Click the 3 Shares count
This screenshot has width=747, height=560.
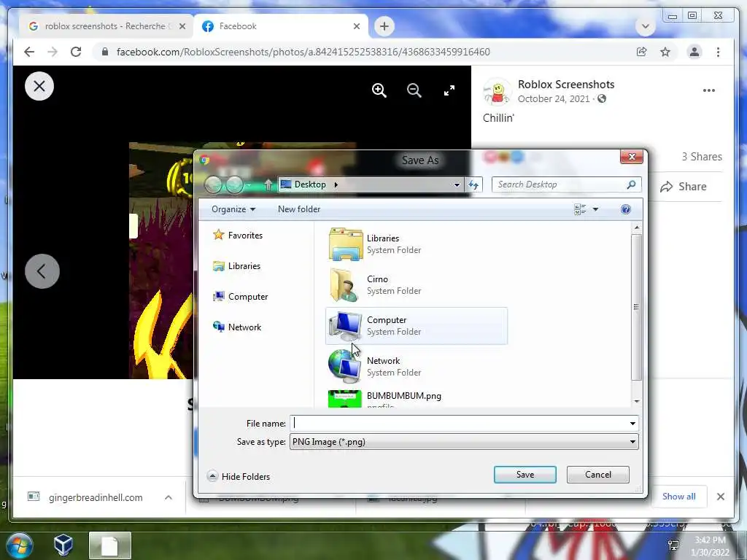[x=702, y=157]
